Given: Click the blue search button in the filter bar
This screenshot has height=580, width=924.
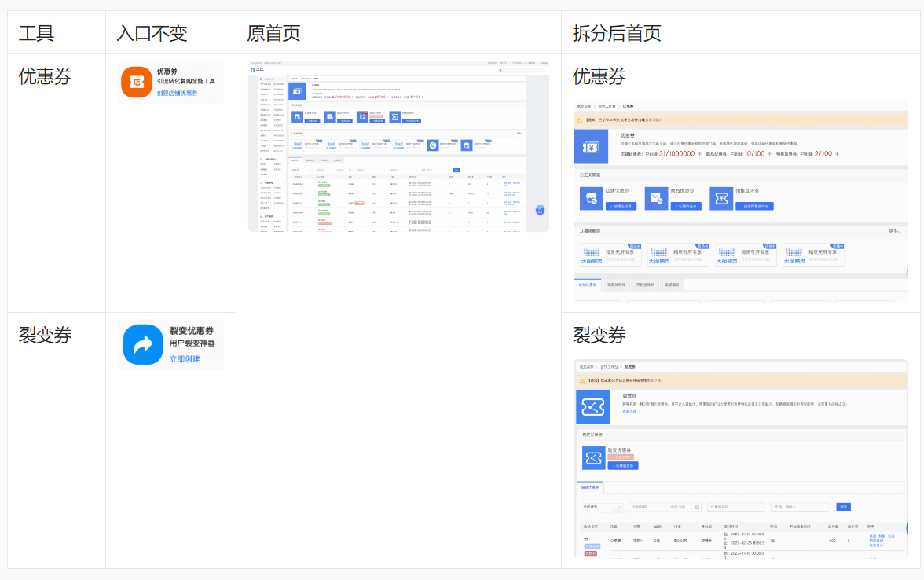Looking at the screenshot, I should [x=843, y=507].
